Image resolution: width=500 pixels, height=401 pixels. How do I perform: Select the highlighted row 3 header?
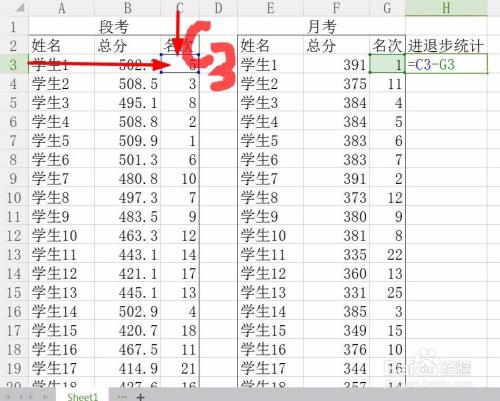13,64
